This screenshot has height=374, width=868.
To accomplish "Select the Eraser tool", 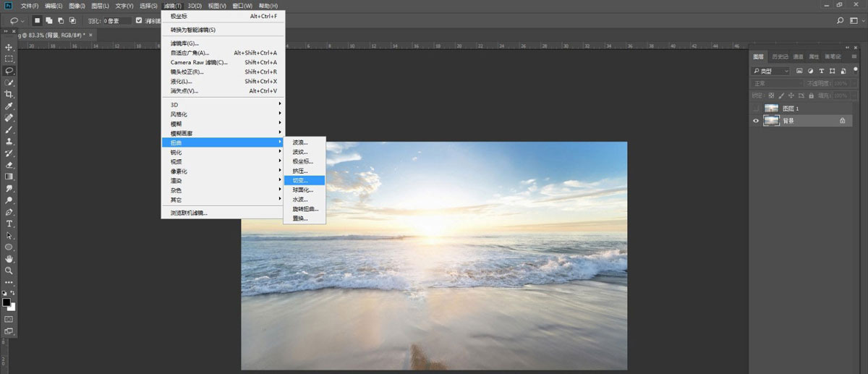I will pyautogui.click(x=9, y=165).
